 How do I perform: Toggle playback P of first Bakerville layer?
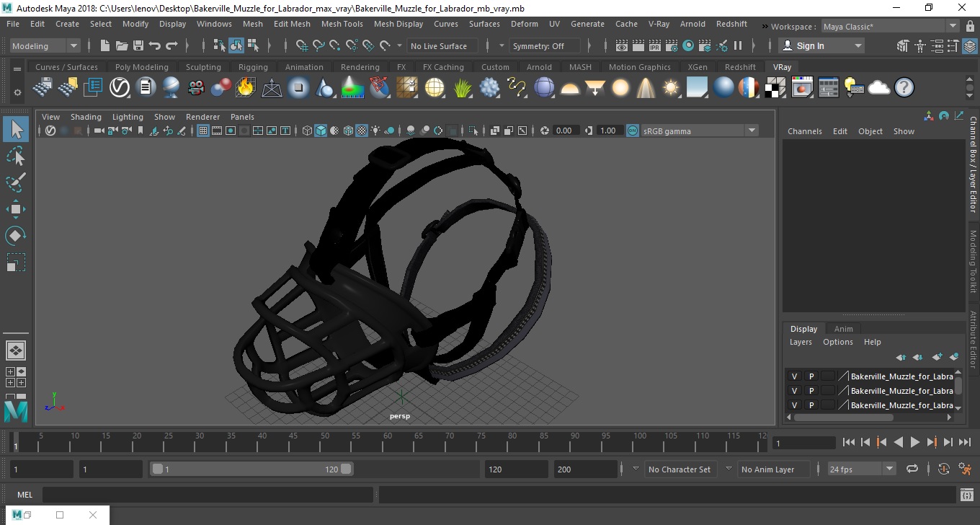(811, 376)
